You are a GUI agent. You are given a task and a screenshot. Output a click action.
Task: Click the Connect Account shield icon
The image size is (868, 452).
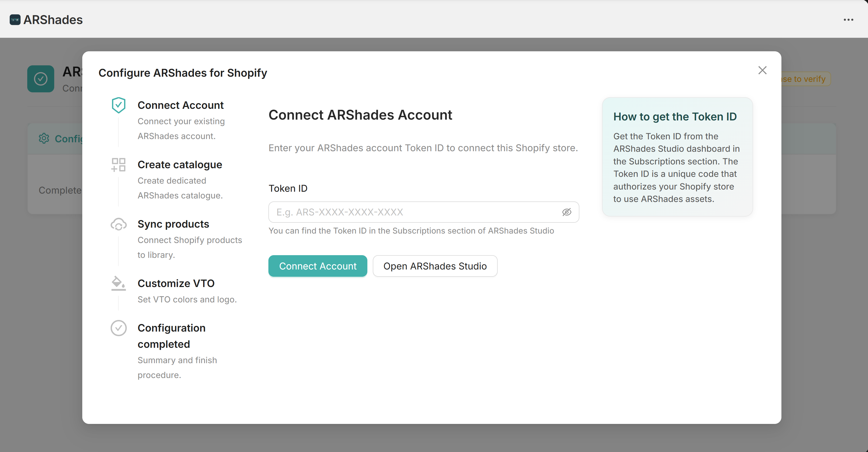[119, 105]
